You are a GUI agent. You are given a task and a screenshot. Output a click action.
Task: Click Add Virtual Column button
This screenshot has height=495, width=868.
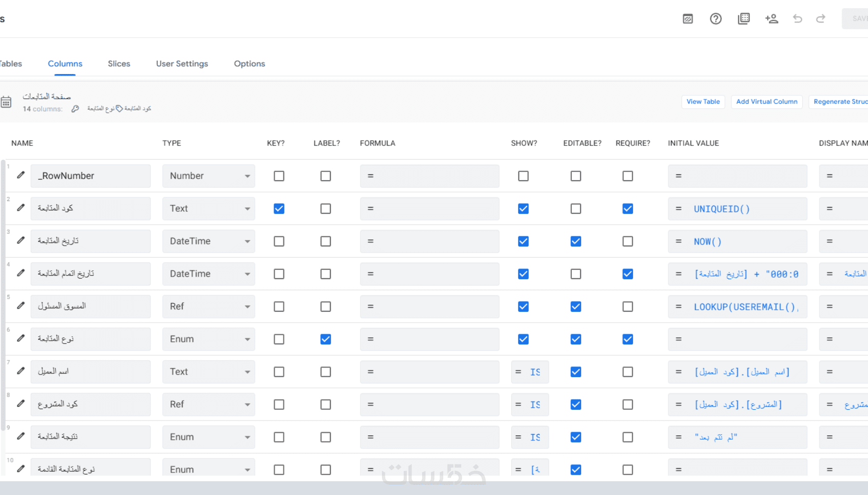[x=766, y=102]
